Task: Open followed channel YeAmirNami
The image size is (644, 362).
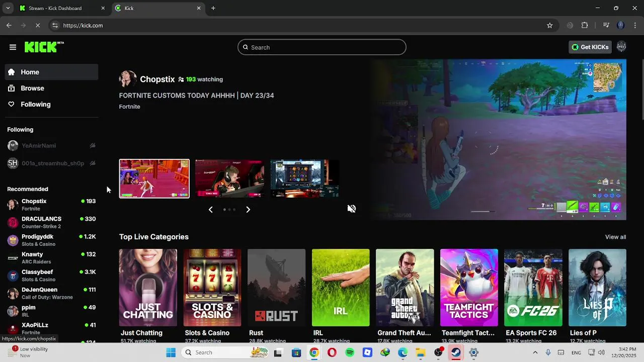Action: tap(51, 146)
